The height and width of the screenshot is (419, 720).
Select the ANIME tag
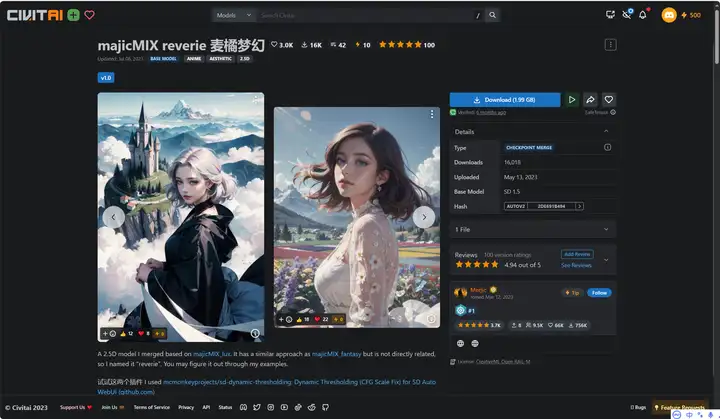click(x=194, y=59)
